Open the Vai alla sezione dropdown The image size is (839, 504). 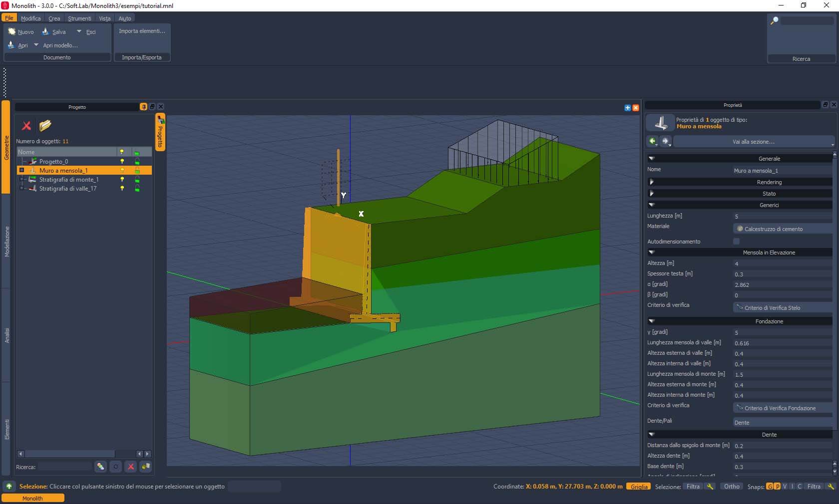click(754, 142)
